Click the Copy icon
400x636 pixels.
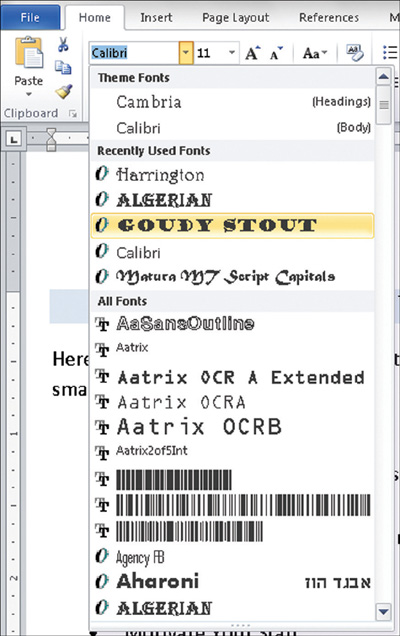(63, 67)
